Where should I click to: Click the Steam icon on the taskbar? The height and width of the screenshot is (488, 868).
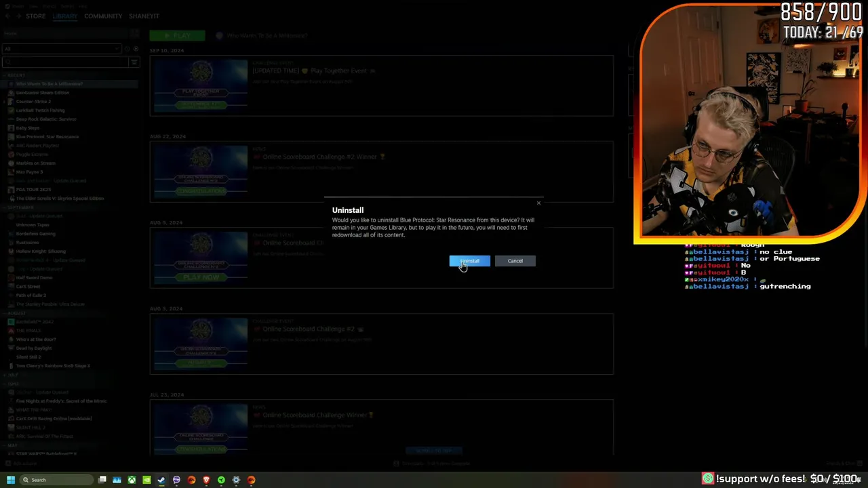point(161,480)
